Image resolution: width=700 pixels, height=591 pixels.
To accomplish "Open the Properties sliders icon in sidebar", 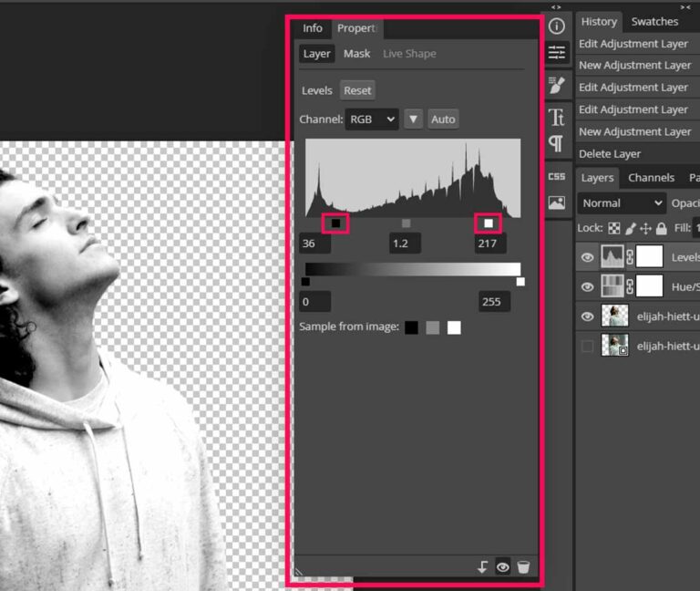I will (557, 53).
